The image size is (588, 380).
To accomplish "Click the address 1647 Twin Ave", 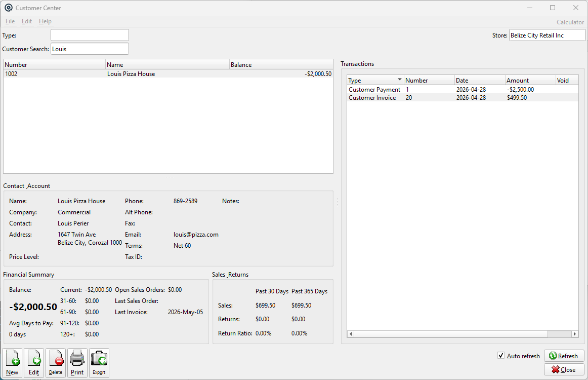I will pyautogui.click(x=76, y=234).
